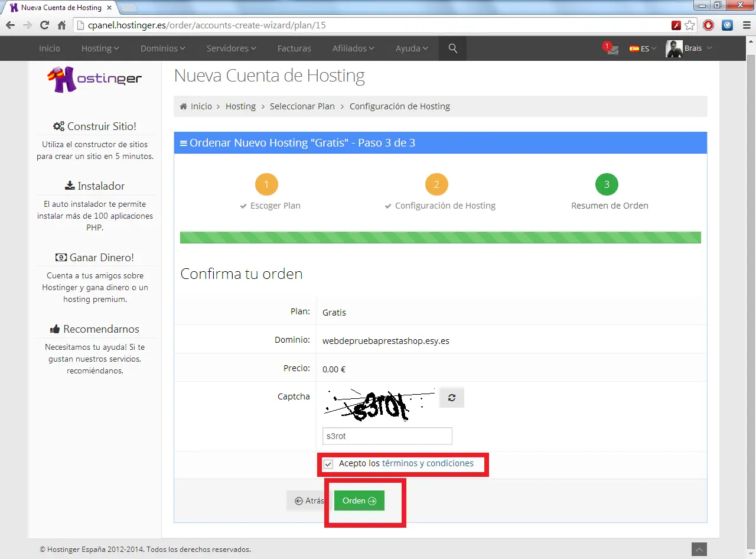The image size is (756, 559).
Task: Open the Ganar Dinero! sidebar link
Action: (x=94, y=257)
